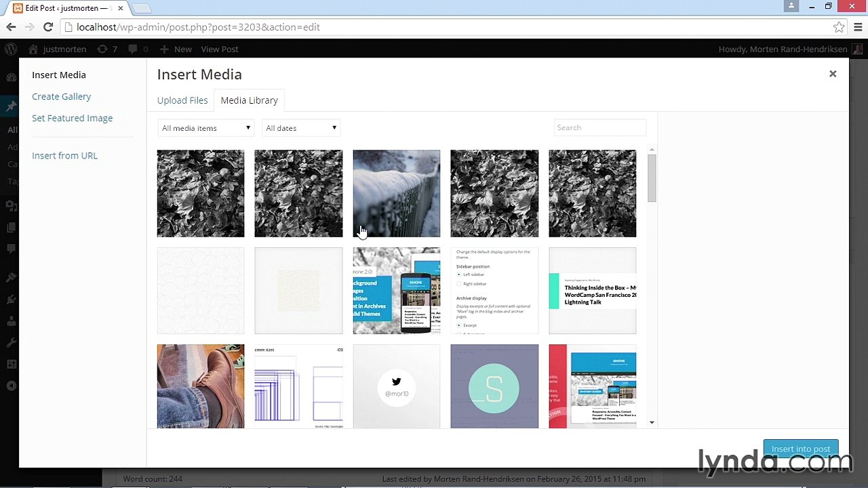Click the scrollbar up arrow

click(x=652, y=150)
